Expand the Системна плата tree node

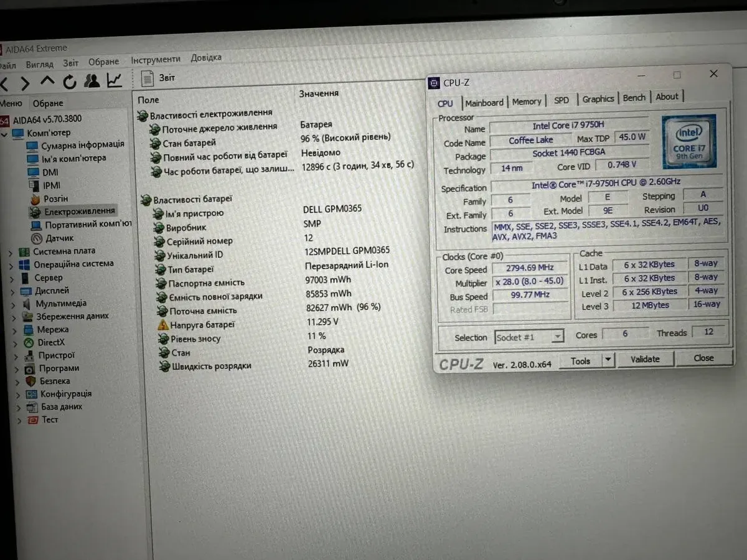tap(11, 252)
